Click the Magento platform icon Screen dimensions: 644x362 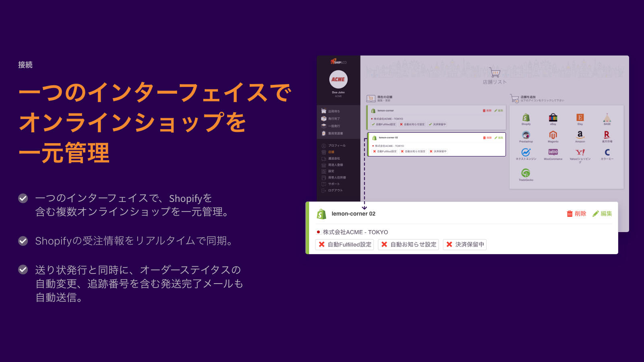click(x=553, y=135)
